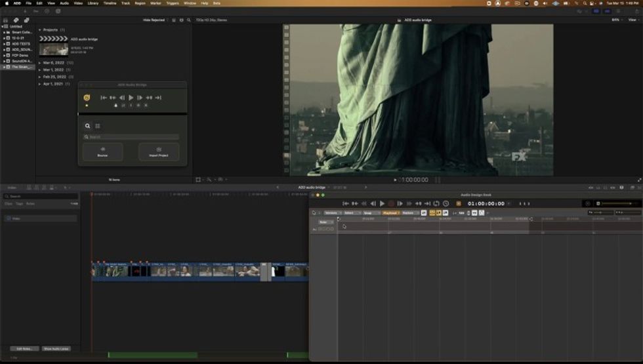
Task: Toggle loop playback in Audio Design Desk
Action: tap(436, 203)
